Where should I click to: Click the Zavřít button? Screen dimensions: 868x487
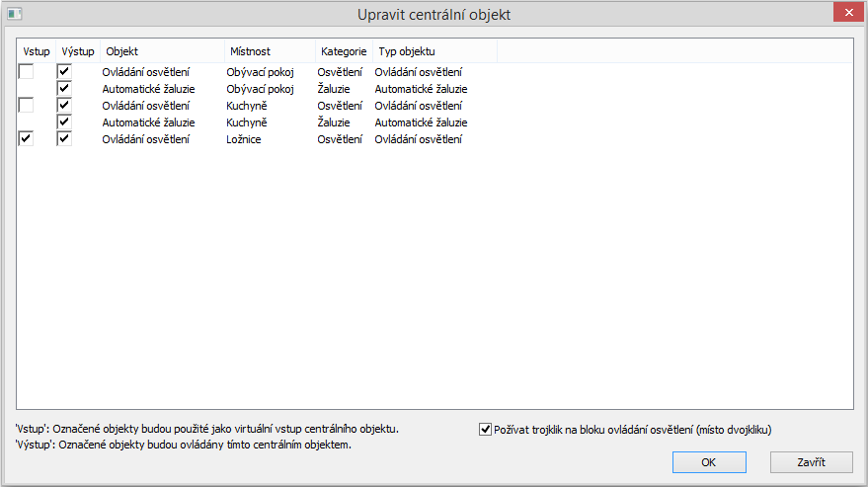(811, 462)
